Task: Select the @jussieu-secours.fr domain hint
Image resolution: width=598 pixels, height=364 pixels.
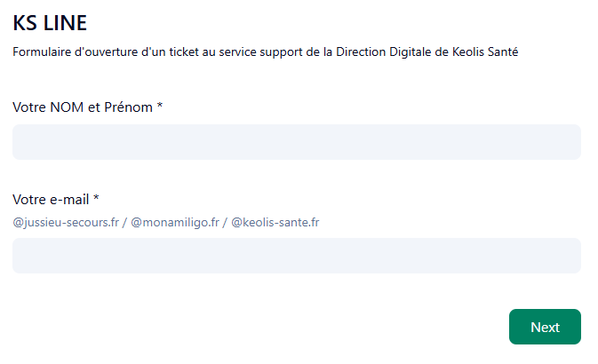Action: coord(65,222)
